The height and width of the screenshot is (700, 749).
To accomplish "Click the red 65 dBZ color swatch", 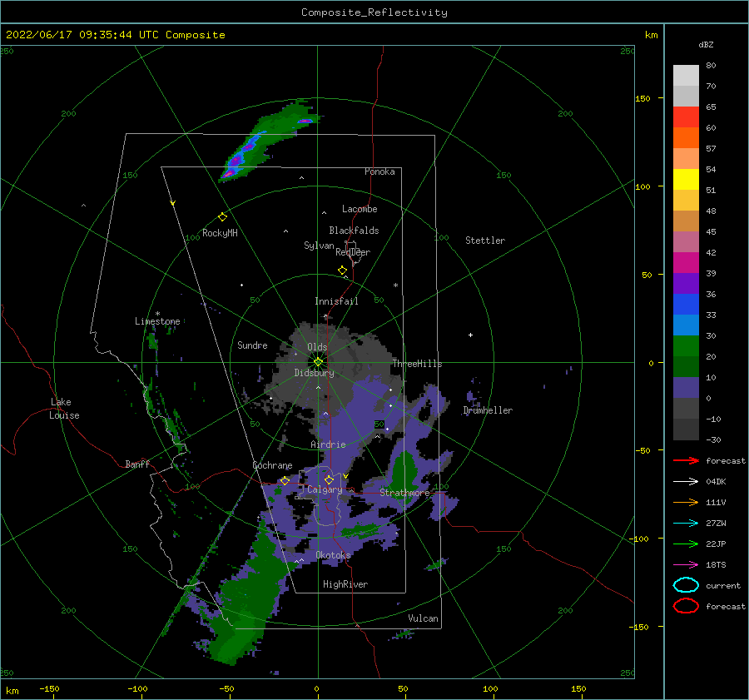I will click(686, 117).
